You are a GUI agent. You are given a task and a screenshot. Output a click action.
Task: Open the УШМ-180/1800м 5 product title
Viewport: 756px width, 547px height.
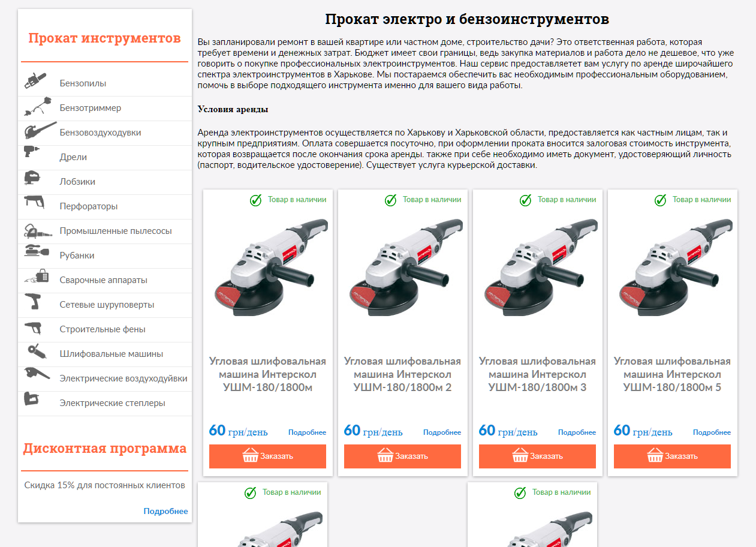pyautogui.click(x=672, y=374)
